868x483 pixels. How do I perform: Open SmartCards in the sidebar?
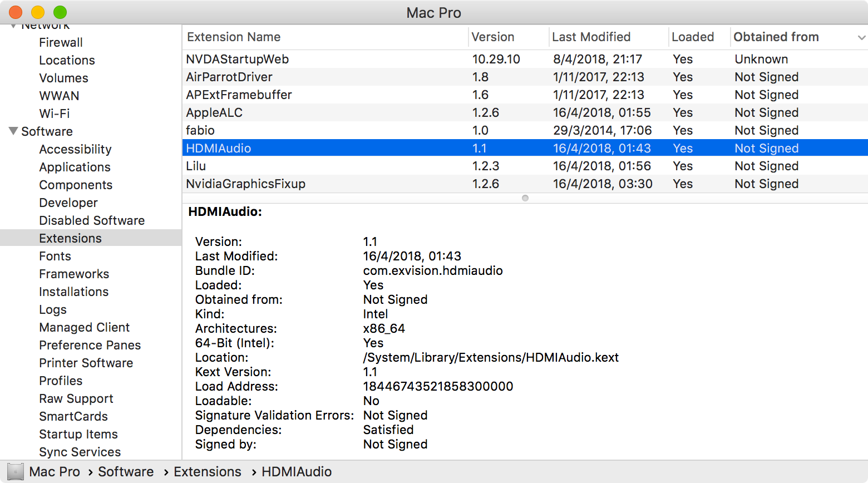pos(73,416)
